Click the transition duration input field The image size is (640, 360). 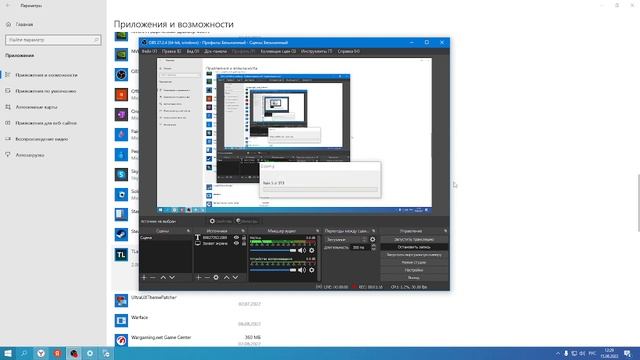tap(360, 247)
